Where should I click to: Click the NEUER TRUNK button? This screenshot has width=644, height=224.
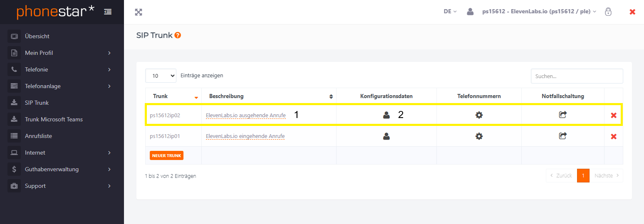tap(166, 155)
